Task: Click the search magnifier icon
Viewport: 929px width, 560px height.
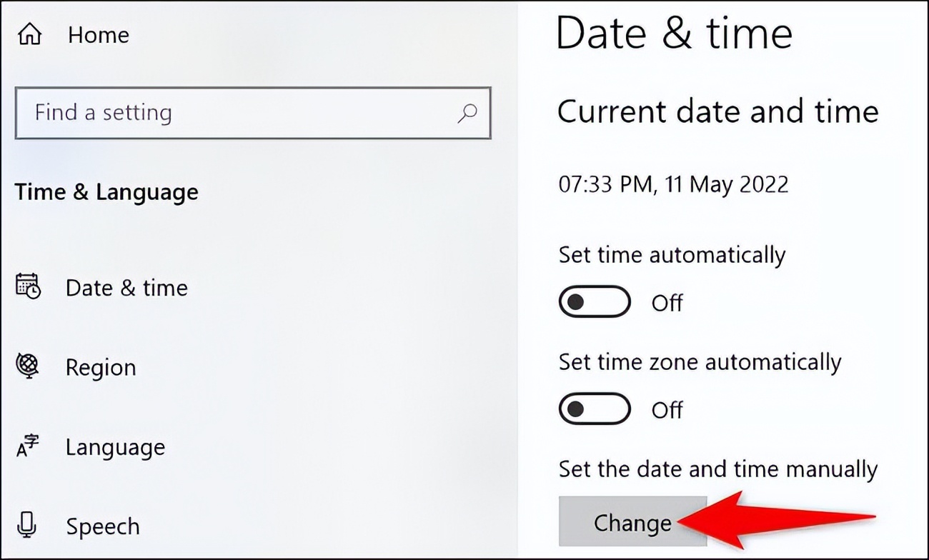Action: pos(467,113)
